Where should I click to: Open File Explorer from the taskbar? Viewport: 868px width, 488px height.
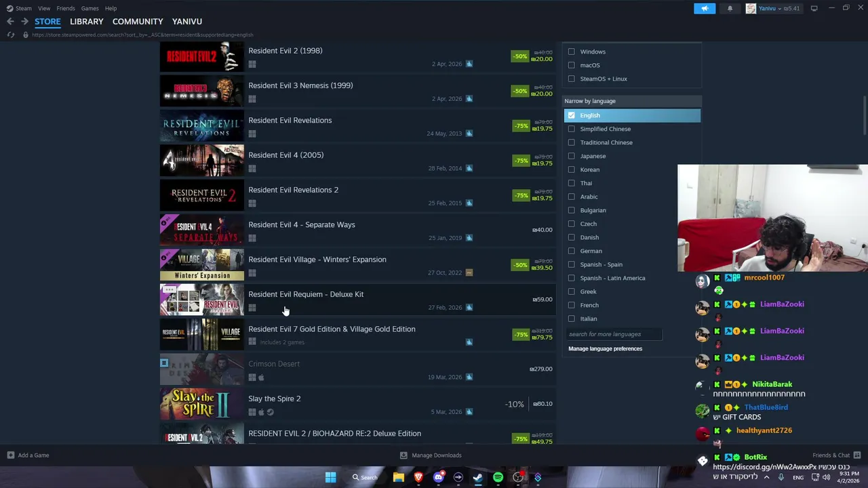[x=399, y=477]
